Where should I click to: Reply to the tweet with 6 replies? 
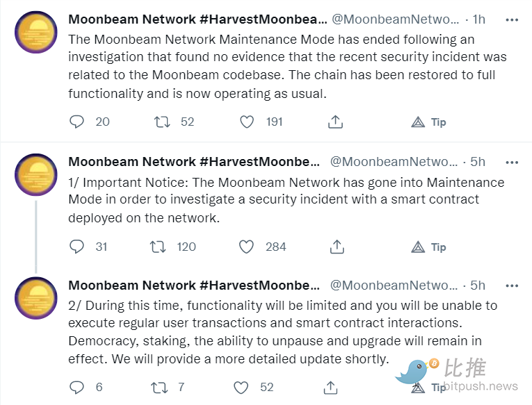[x=76, y=387]
